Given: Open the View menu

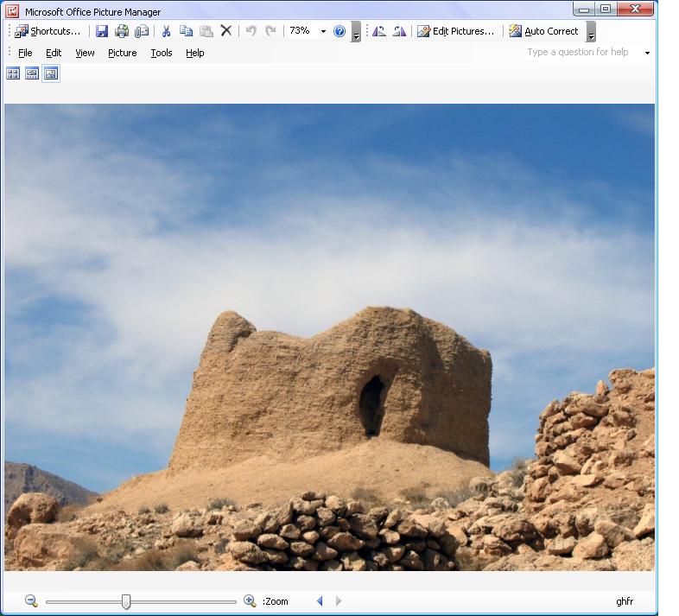Looking at the screenshot, I should point(85,53).
